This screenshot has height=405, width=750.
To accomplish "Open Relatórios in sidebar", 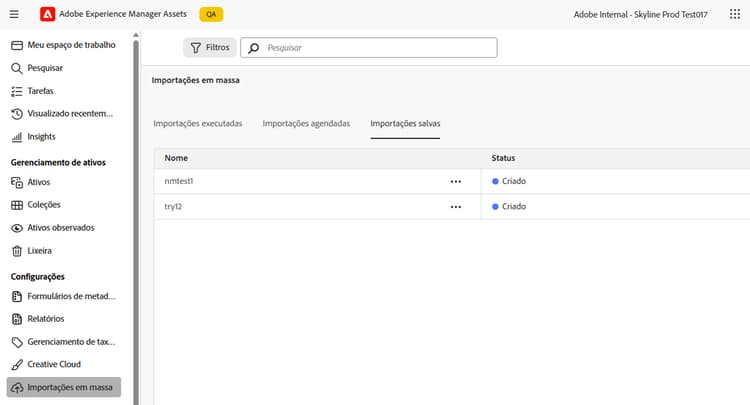I will coord(45,318).
